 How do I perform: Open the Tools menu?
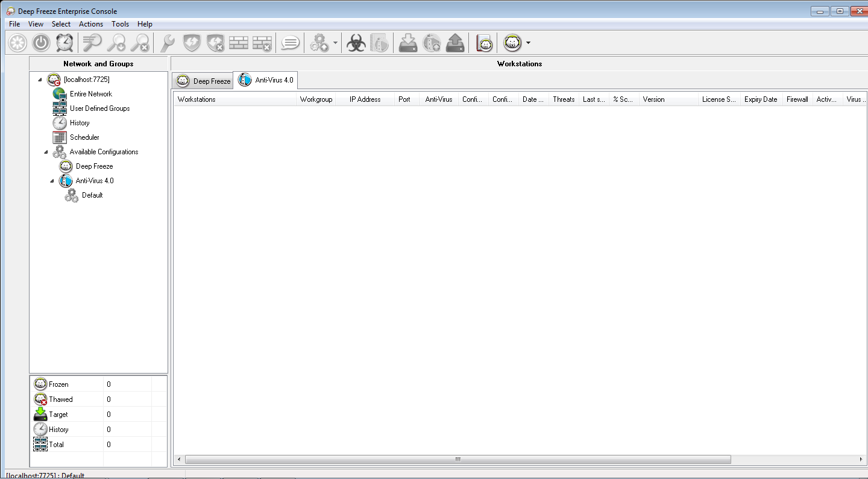[x=120, y=24]
